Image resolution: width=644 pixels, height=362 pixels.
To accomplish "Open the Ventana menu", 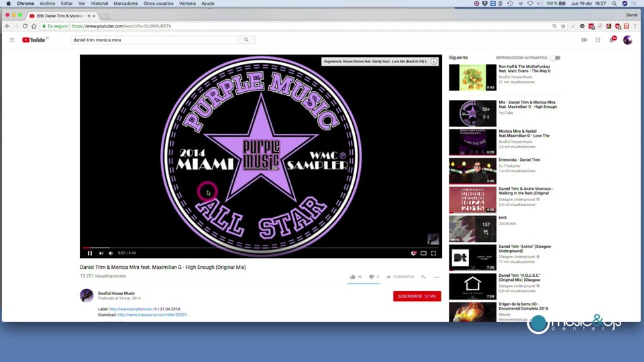I will click(187, 3).
